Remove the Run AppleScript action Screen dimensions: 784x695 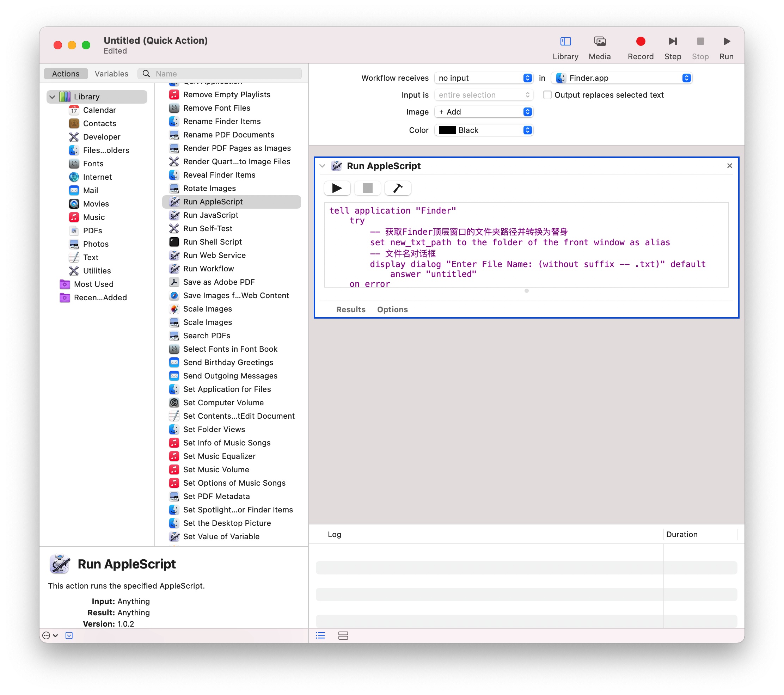click(729, 166)
